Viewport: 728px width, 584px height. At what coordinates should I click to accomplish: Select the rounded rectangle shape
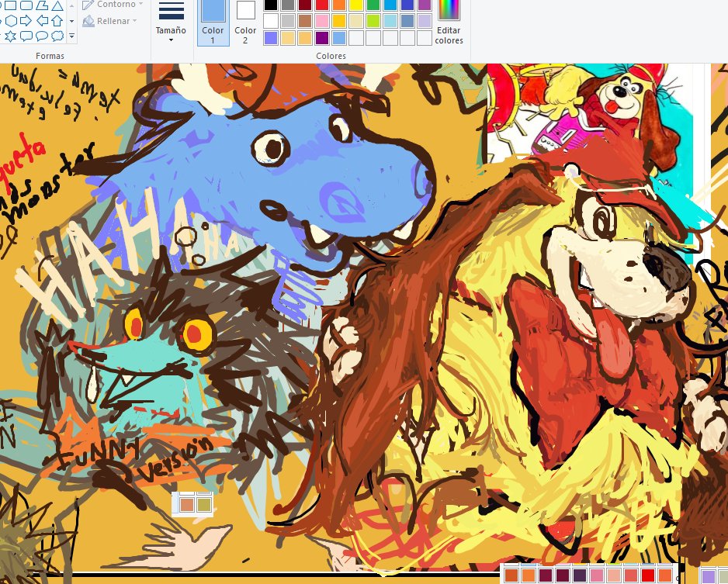(26, 5)
